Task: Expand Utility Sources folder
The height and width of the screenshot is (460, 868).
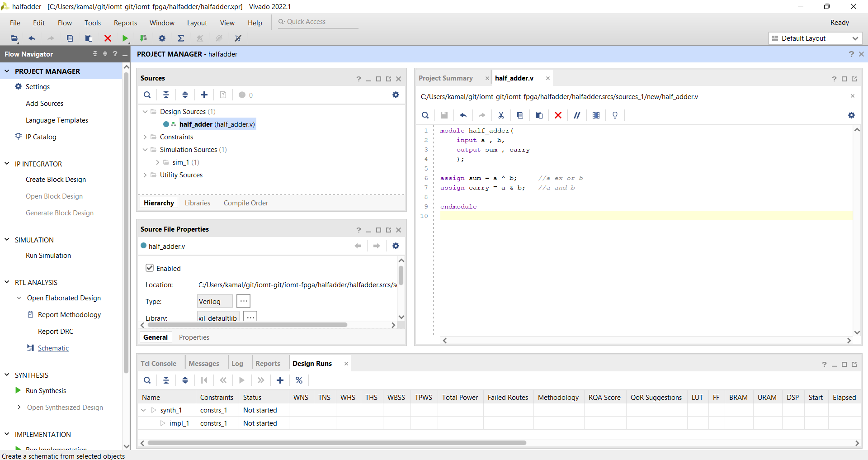Action: click(145, 175)
